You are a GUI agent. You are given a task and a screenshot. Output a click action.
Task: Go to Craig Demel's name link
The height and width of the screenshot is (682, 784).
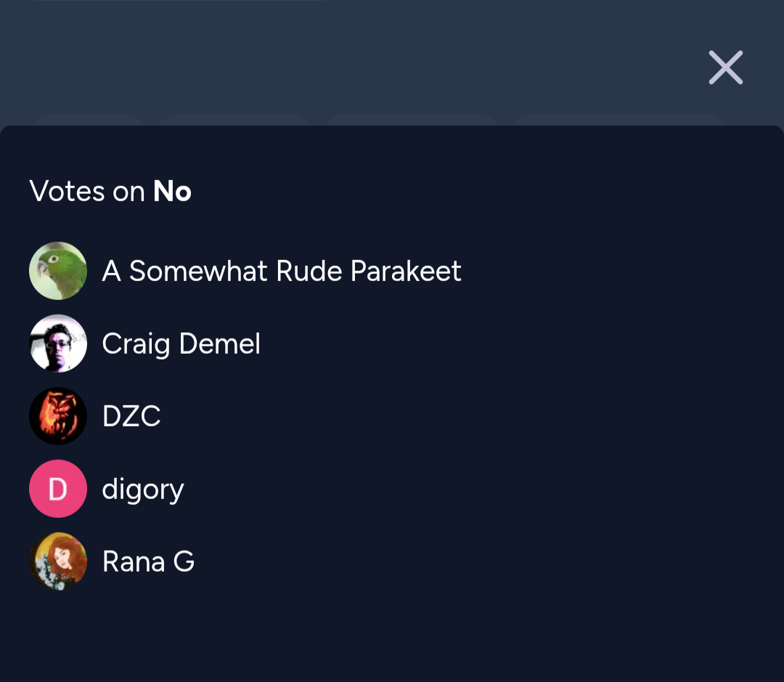(181, 344)
